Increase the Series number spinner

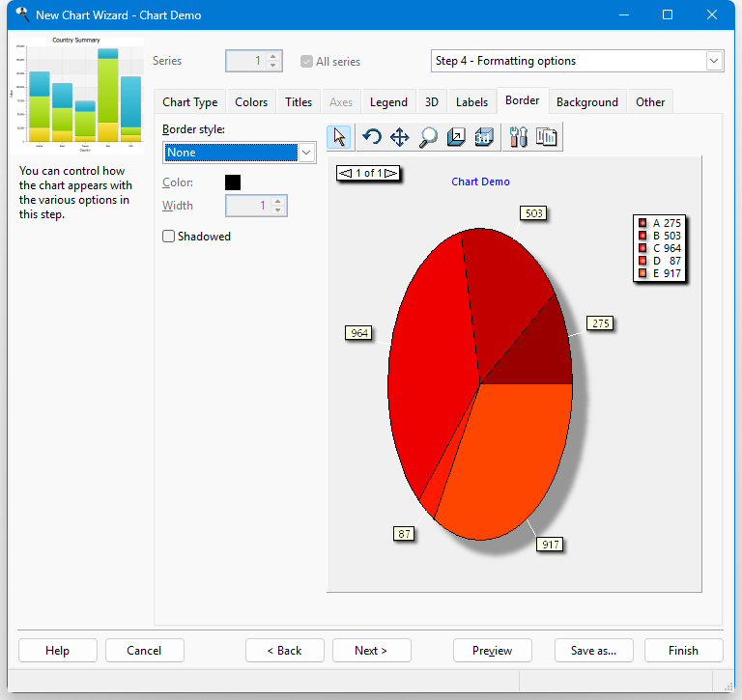coord(273,56)
